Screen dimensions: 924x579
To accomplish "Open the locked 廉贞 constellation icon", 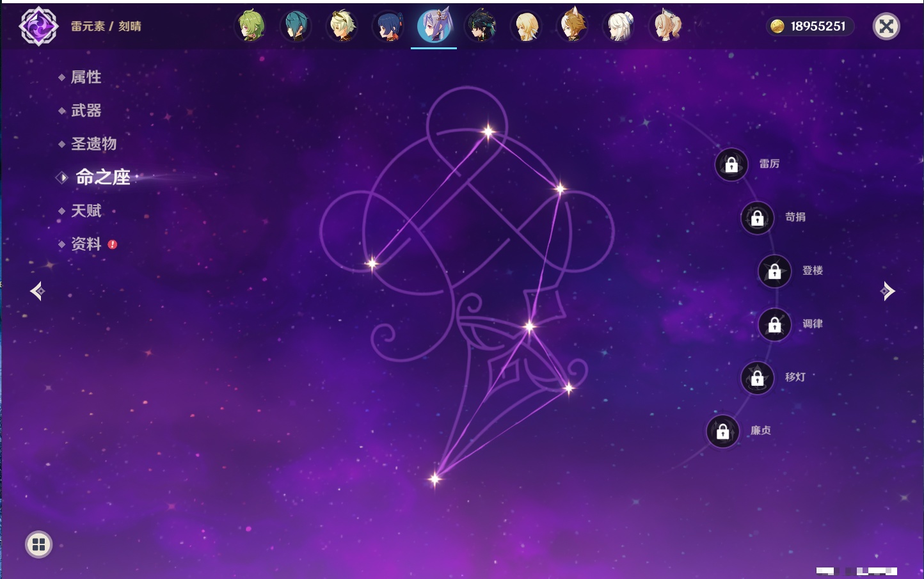I will (x=723, y=431).
